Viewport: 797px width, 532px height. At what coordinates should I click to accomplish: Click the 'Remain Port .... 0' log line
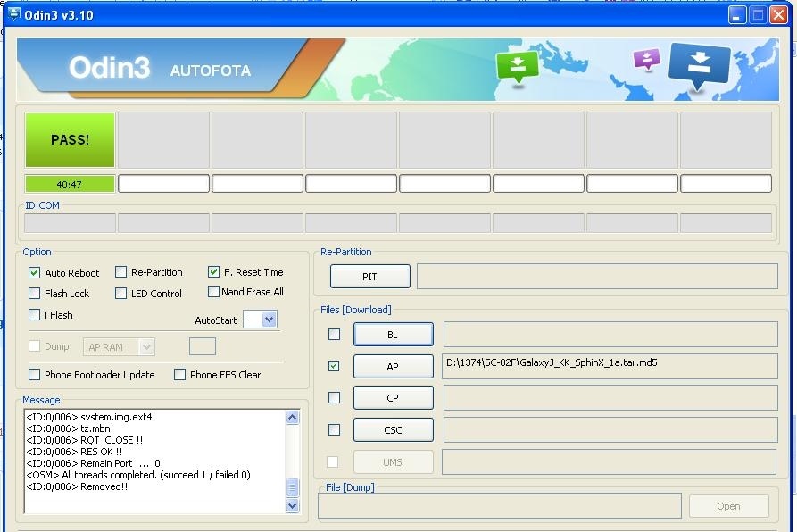(94, 463)
